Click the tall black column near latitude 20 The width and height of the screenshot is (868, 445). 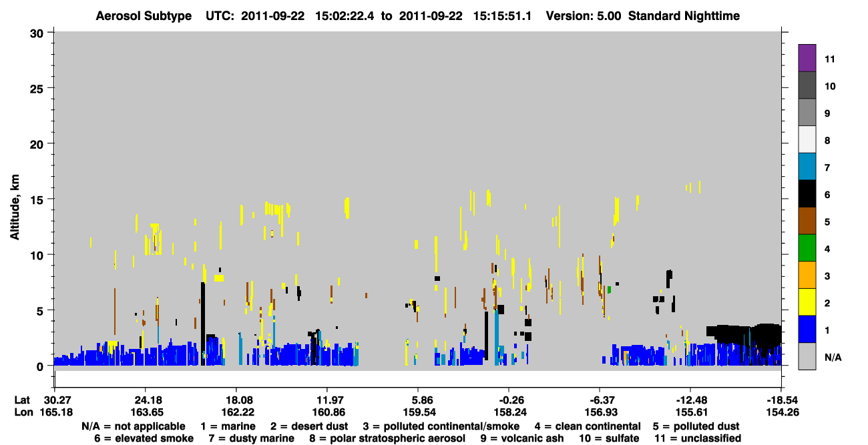(x=202, y=324)
